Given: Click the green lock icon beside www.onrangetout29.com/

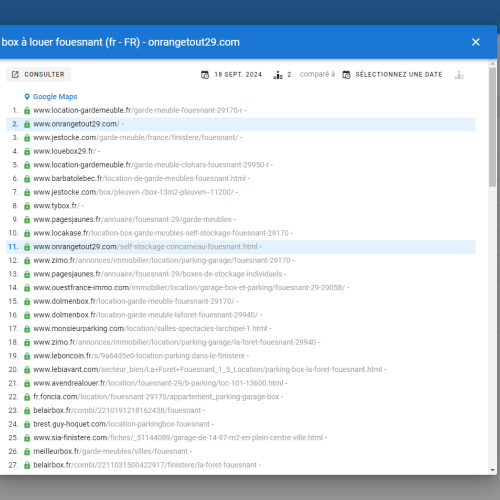Looking at the screenshot, I should coord(27,124).
